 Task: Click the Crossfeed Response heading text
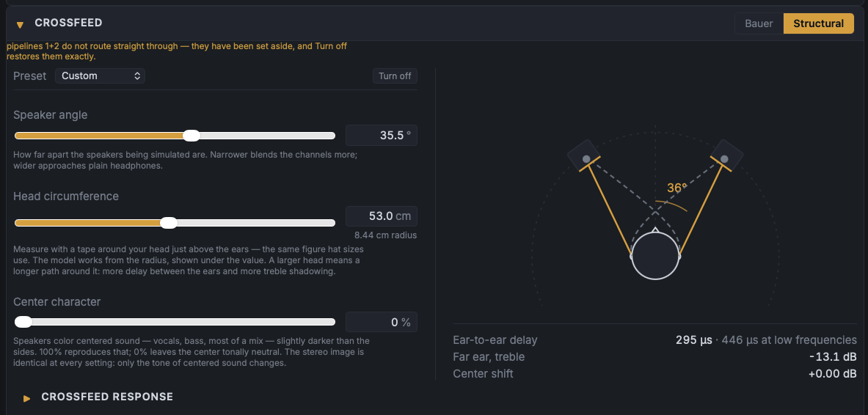(107, 397)
